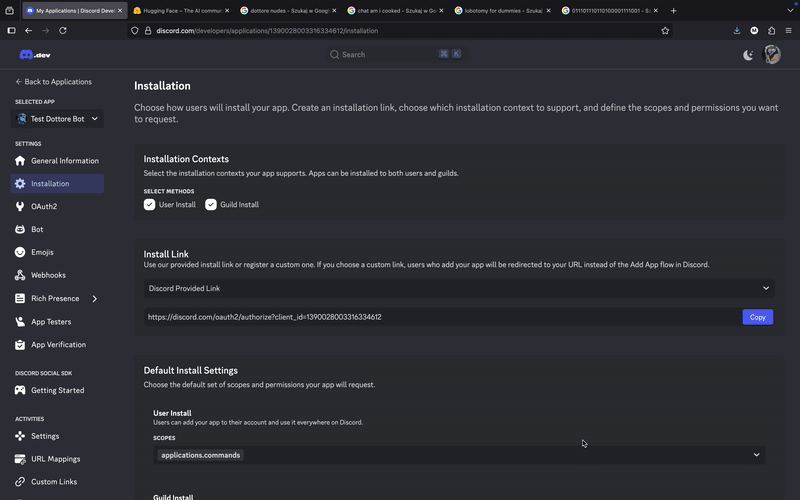Open App Verification icon
Viewport: 800px width, 500px height.
(21, 345)
